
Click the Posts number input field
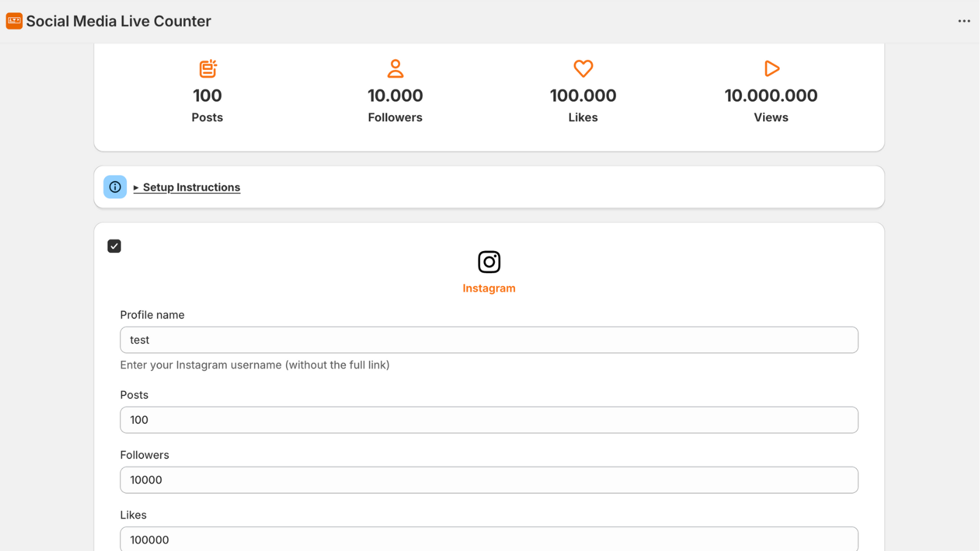(489, 420)
